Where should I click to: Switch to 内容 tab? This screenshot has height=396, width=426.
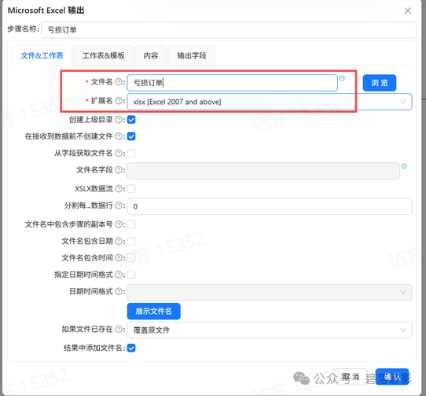(x=151, y=55)
